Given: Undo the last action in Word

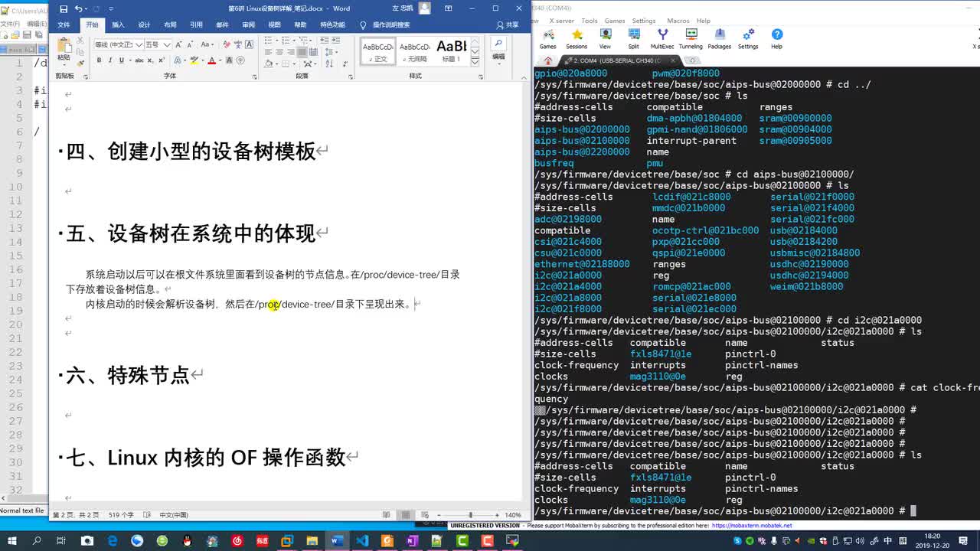Looking at the screenshot, I should pos(79,8).
